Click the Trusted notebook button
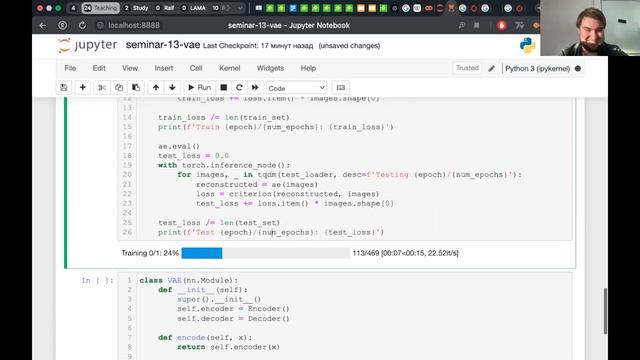 click(x=467, y=68)
